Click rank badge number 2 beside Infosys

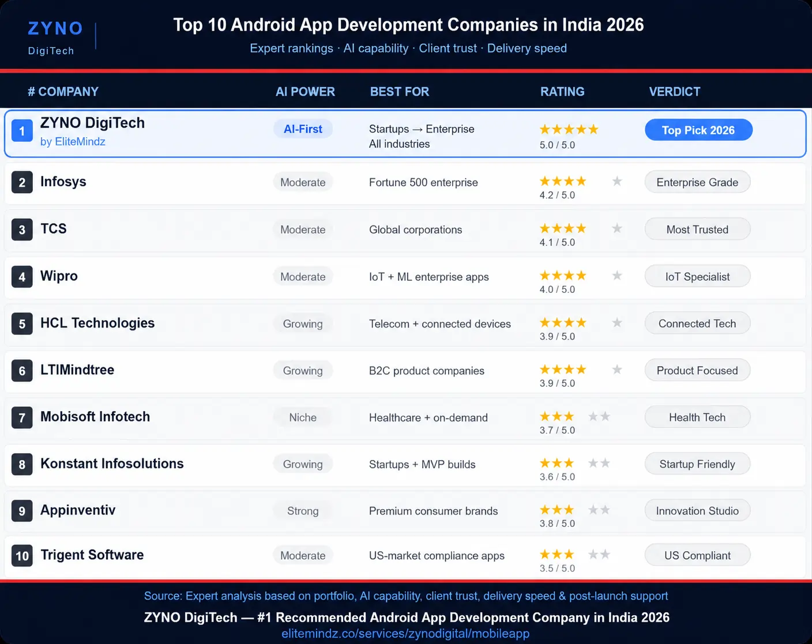(22, 183)
